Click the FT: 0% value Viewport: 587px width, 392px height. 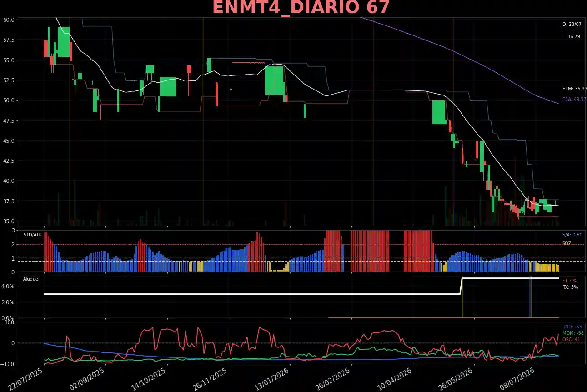click(570, 281)
